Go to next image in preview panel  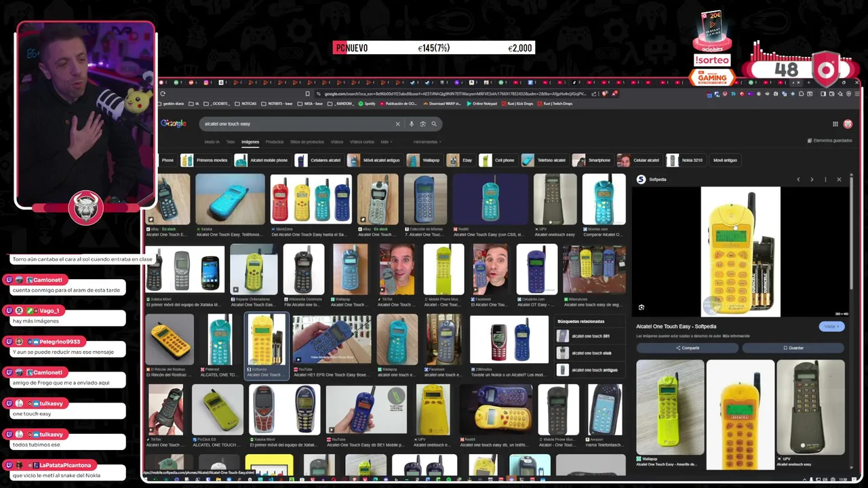click(x=812, y=180)
